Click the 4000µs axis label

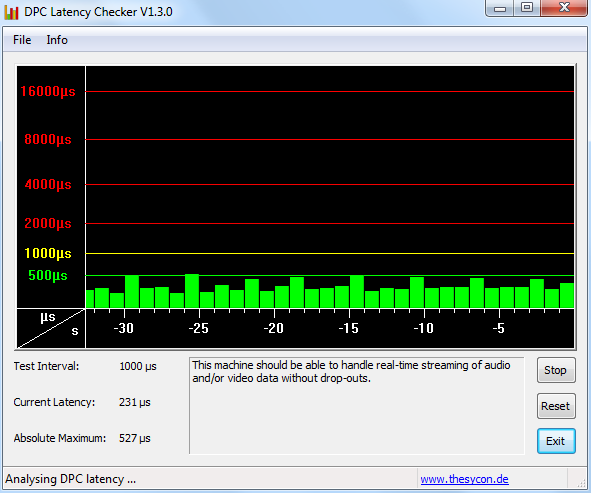coord(48,184)
